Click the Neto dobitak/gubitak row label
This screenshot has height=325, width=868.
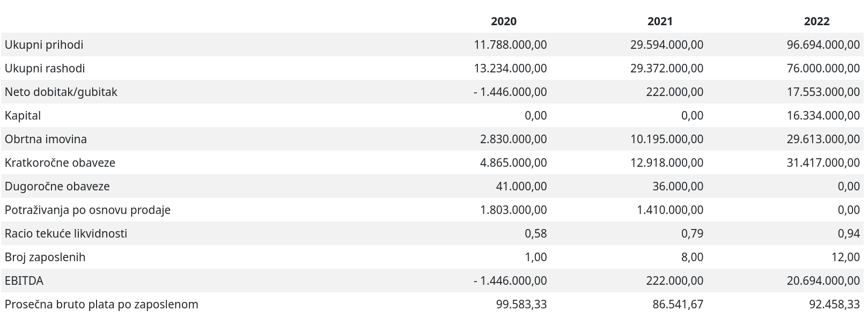61,92
